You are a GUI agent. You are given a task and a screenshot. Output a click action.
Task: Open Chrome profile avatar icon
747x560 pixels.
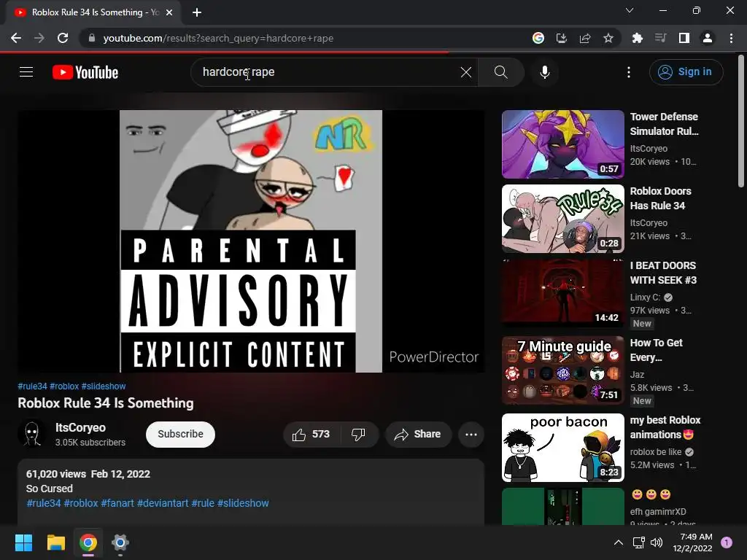[x=708, y=38]
